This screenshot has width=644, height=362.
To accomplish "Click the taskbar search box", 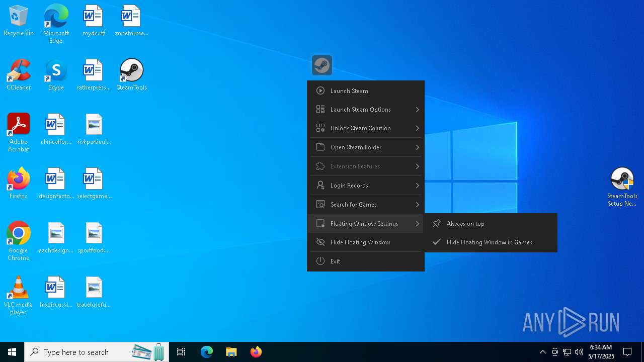I will pos(97,352).
